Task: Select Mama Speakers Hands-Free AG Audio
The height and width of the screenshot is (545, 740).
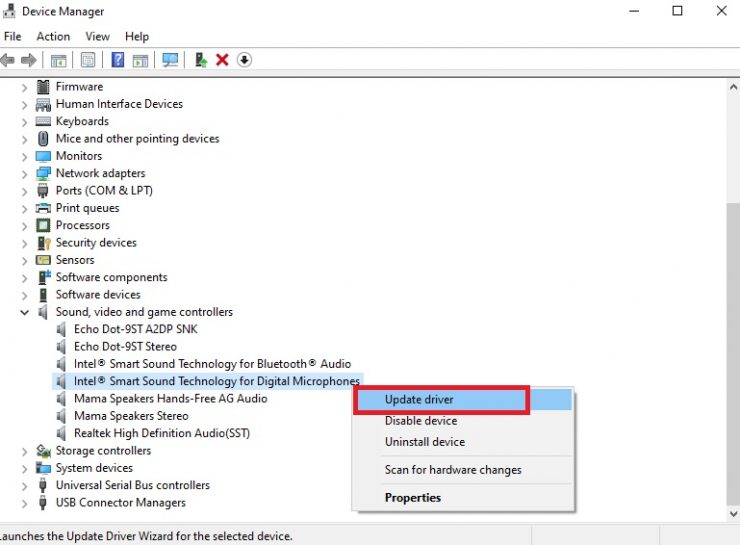Action: pos(170,399)
